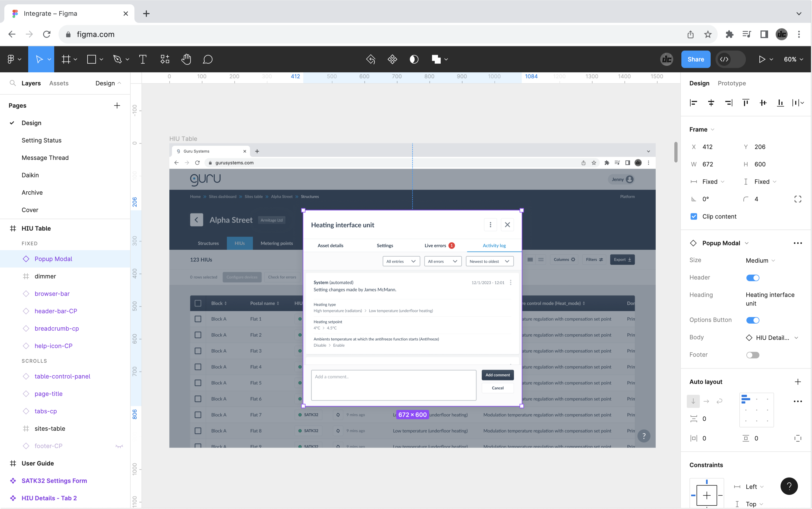Open the Design tab in right panel
The height and width of the screenshot is (509, 812).
pyautogui.click(x=699, y=83)
